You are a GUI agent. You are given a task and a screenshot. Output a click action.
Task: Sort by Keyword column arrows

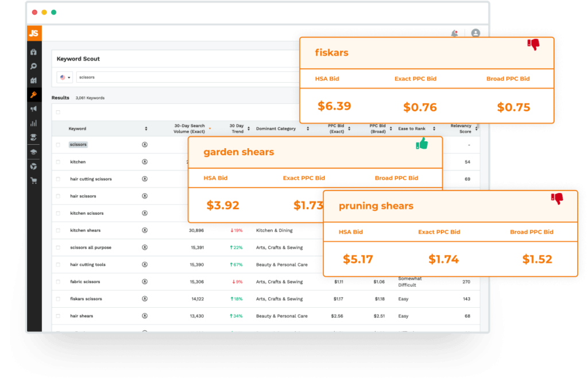tap(146, 129)
